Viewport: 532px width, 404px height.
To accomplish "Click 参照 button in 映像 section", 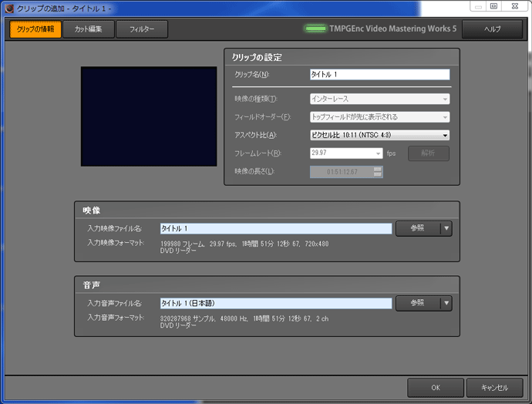I will tap(417, 229).
